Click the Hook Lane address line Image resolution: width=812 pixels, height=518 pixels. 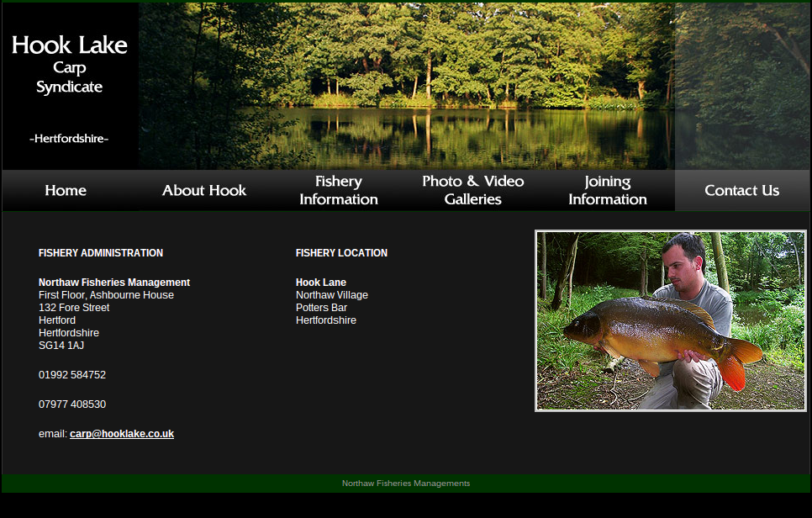[x=321, y=283]
